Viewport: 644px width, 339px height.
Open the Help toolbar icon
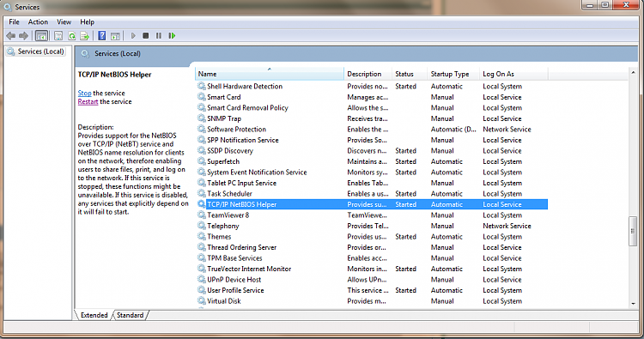(102, 36)
